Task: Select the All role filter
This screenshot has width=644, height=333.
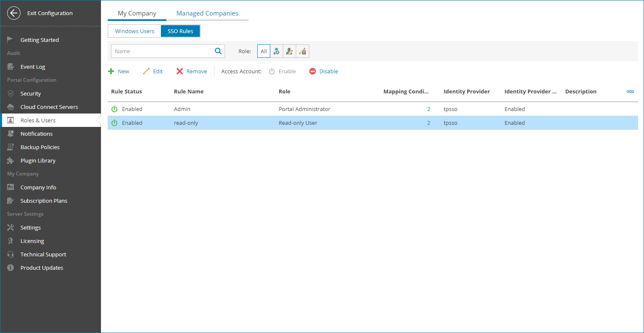Action: (264, 51)
